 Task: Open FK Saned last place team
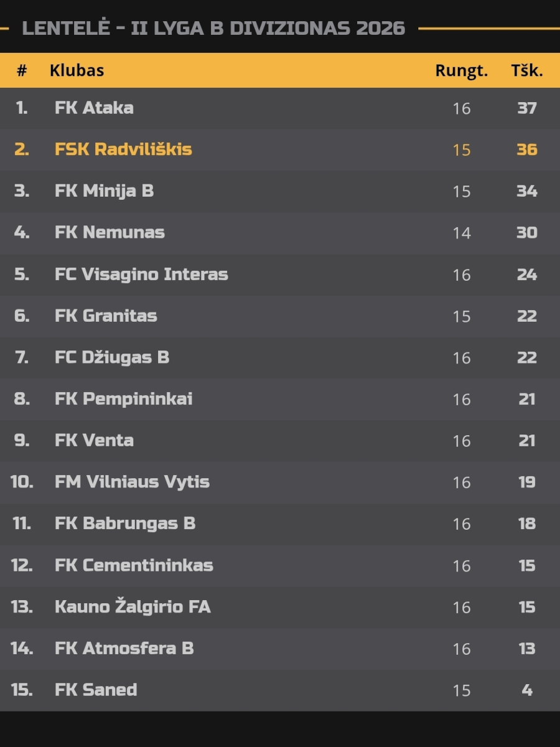(96, 690)
